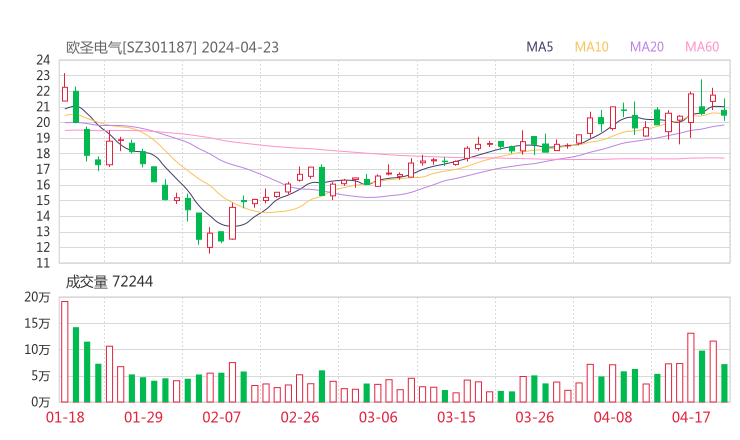The height and width of the screenshot is (440, 740).
Task: Click the tallest red volume bar on 01-18
Action: click(65, 352)
